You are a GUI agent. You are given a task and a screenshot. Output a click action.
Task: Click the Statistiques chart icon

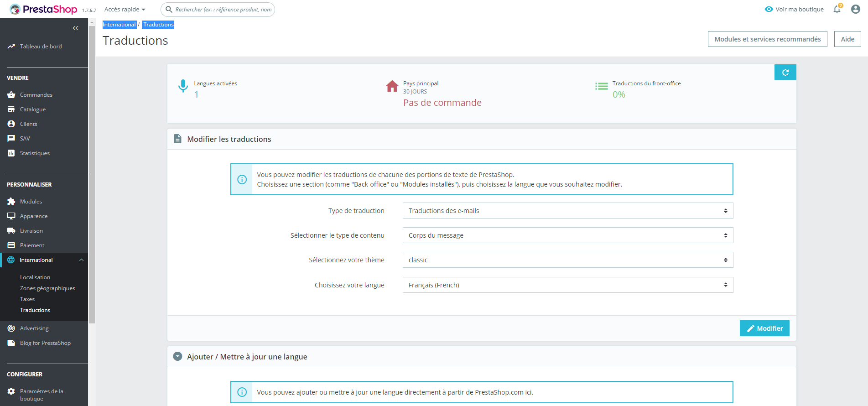tap(11, 153)
